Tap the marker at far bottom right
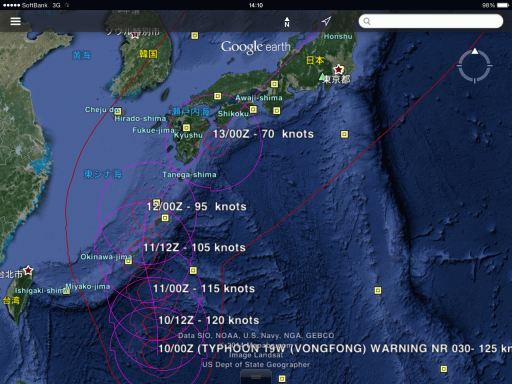512x384 pixels. (x=444, y=369)
